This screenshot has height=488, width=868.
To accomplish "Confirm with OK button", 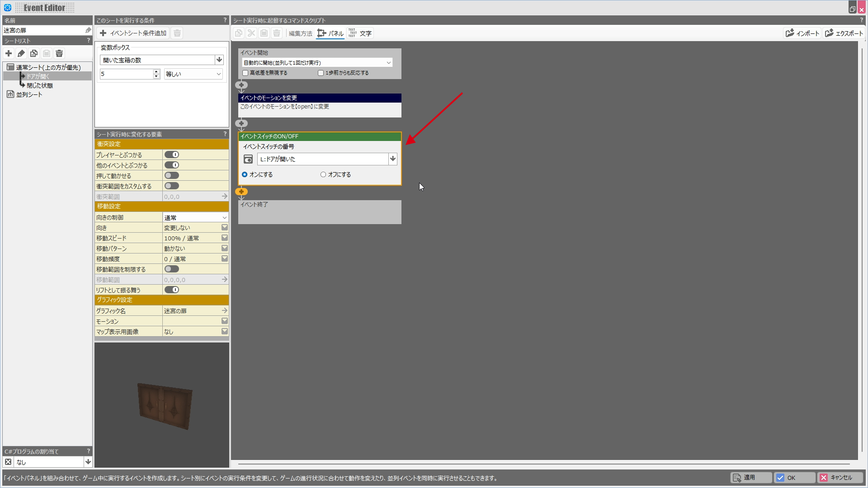I will (x=795, y=478).
